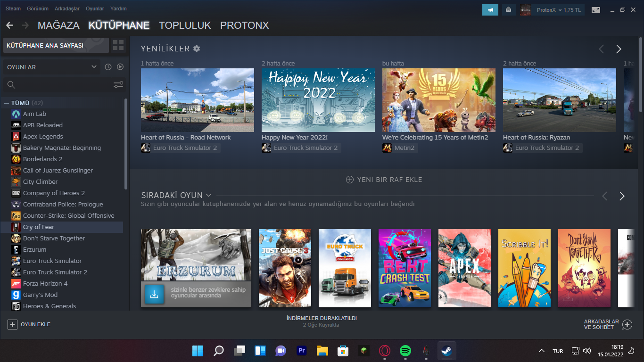Expand Sıradaki Oyun shelf dropdown
Image resolution: width=644 pixels, height=362 pixels.
pyautogui.click(x=208, y=195)
